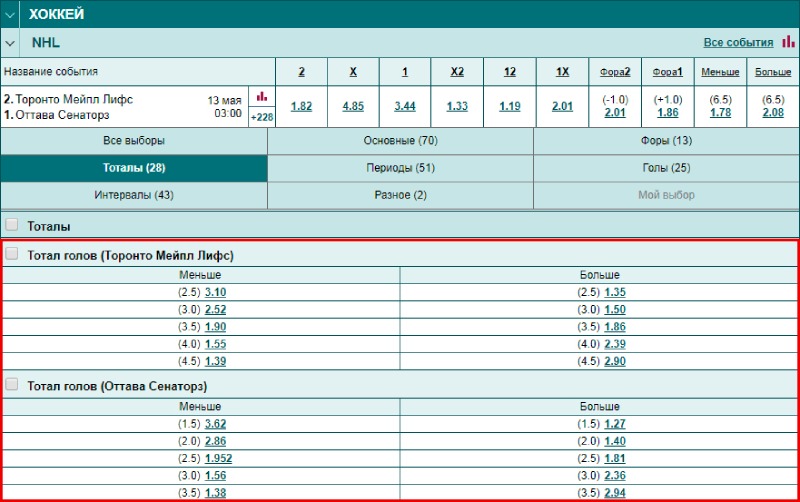Viewport: 800px width, 502px height.
Task: Pick Toronto under 3.0 at 2.52
Action: click(215, 310)
